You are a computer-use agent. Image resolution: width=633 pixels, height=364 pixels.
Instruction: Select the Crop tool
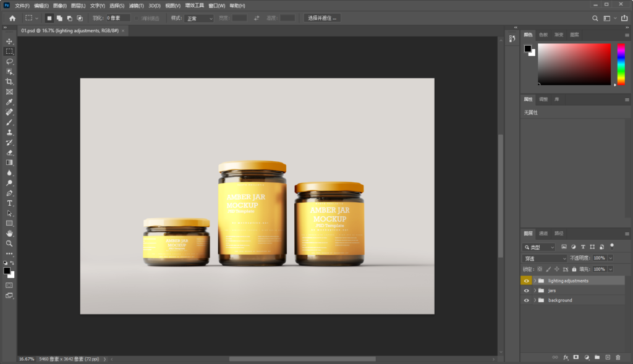point(9,82)
